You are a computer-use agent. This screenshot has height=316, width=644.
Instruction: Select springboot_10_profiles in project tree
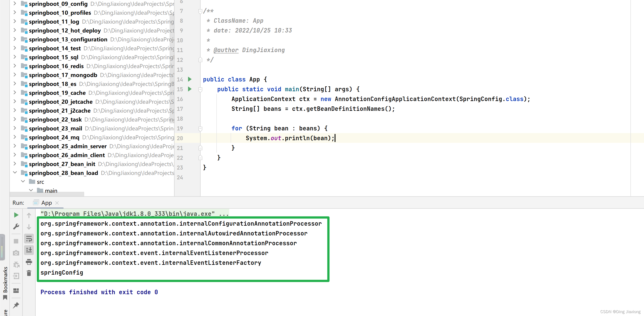60,13
